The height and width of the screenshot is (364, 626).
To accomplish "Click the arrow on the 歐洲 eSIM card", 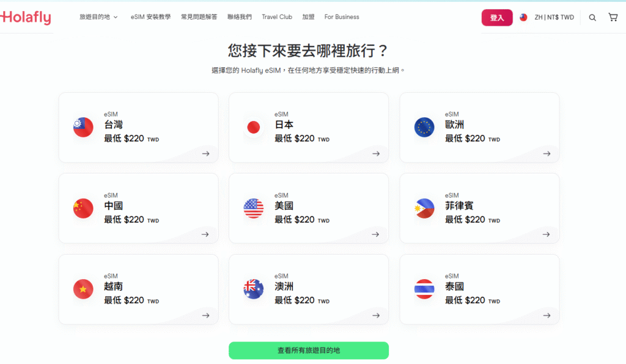I will (547, 153).
